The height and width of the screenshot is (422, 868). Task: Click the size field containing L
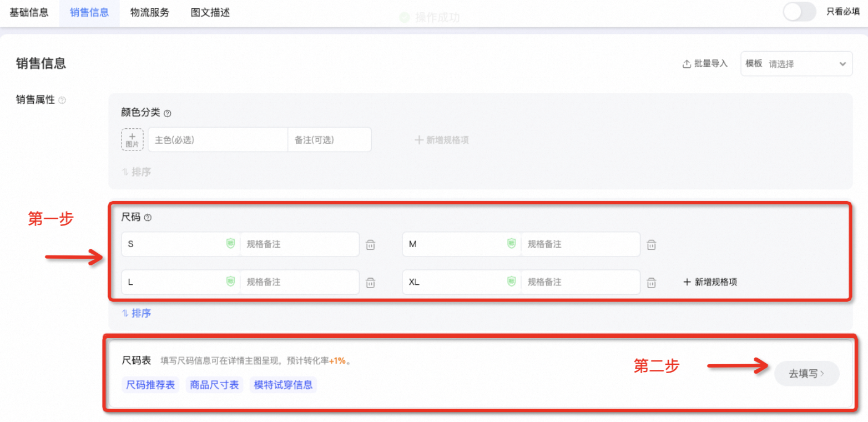180,282
